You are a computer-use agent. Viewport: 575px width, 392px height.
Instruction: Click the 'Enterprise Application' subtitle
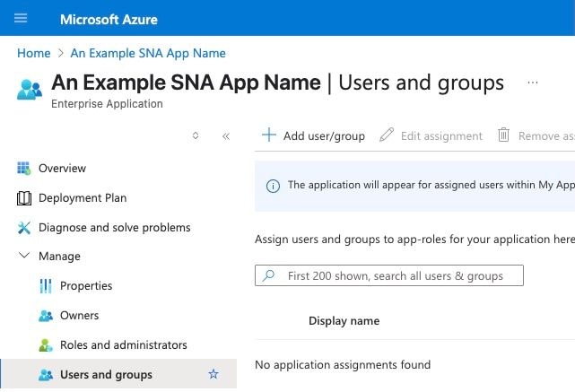[x=107, y=104]
